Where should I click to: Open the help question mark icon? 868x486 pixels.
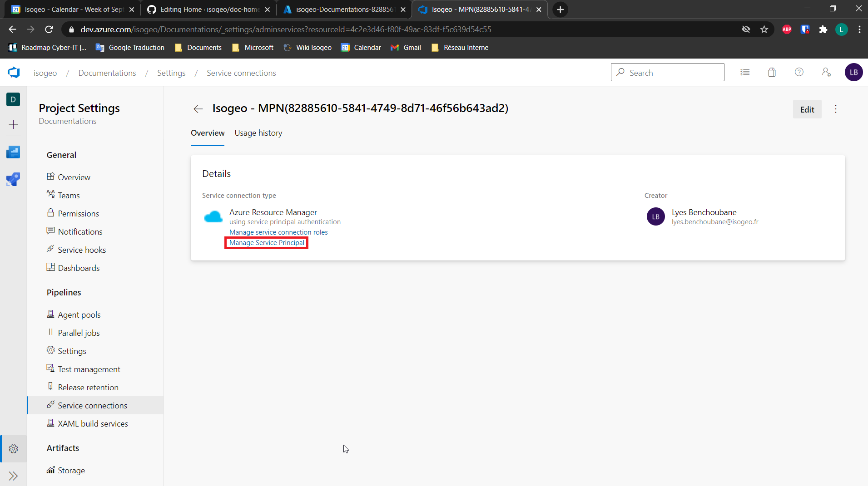click(799, 73)
